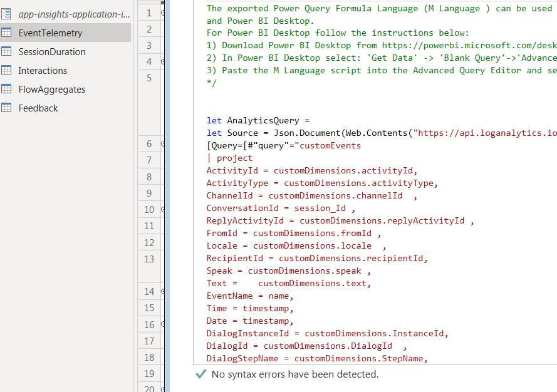
Task: Select the Feedback query
Action: click(x=38, y=108)
